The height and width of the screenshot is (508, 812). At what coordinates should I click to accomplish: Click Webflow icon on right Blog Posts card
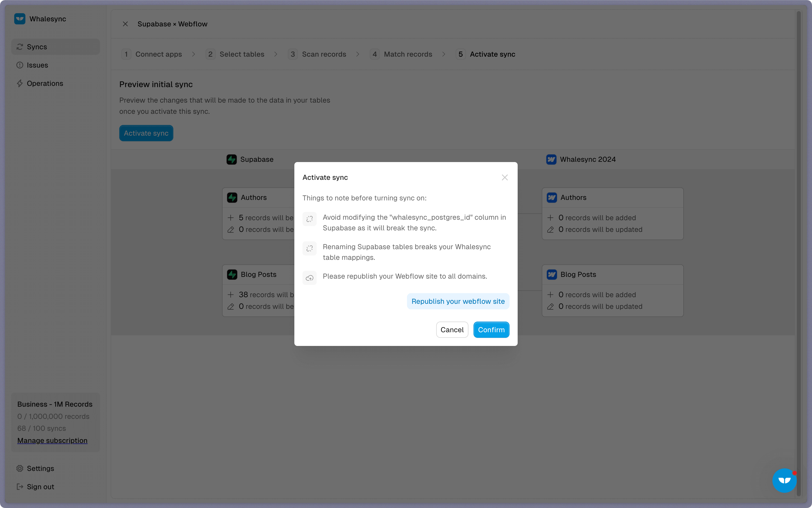point(552,275)
